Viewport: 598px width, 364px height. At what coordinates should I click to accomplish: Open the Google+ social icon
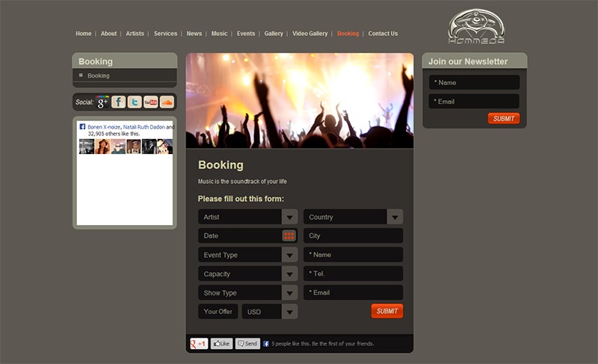point(102,102)
